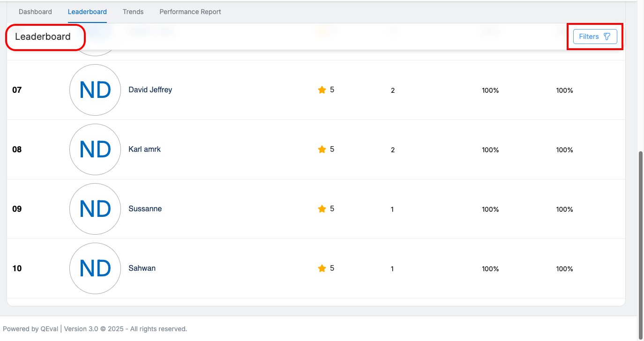Go to Performance Report tab
Screen dimensions: 644x341
(x=190, y=12)
